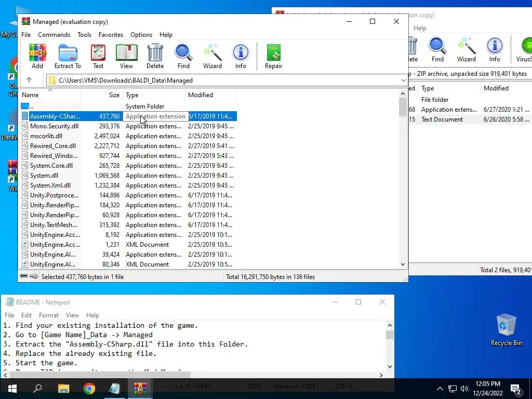Select mscorlib.dll file

(x=128, y=136)
